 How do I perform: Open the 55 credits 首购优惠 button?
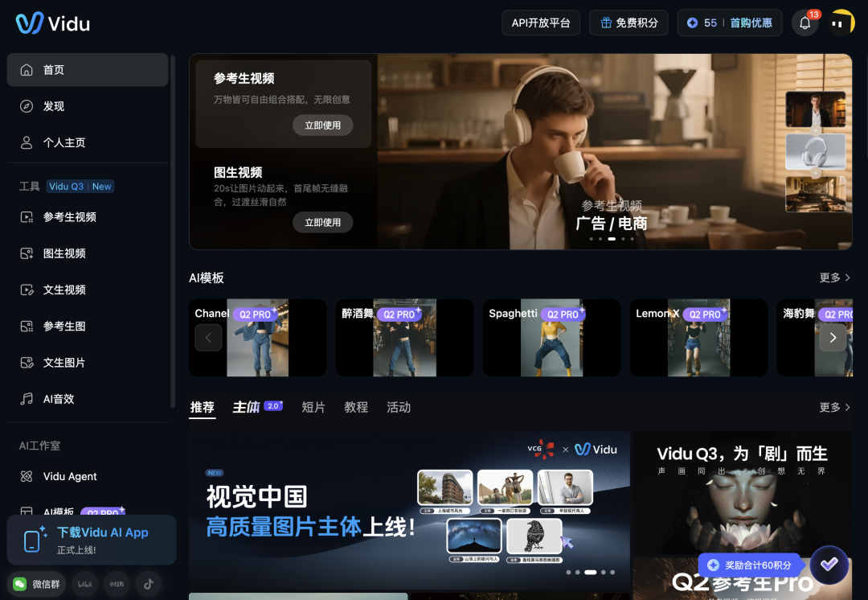pos(730,23)
